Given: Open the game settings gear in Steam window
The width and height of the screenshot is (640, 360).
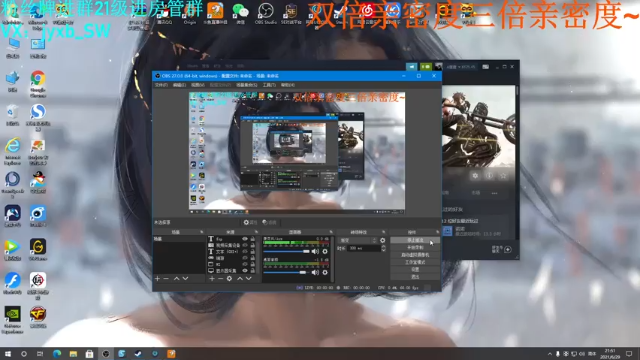Looking at the screenshot, I should point(475,176).
